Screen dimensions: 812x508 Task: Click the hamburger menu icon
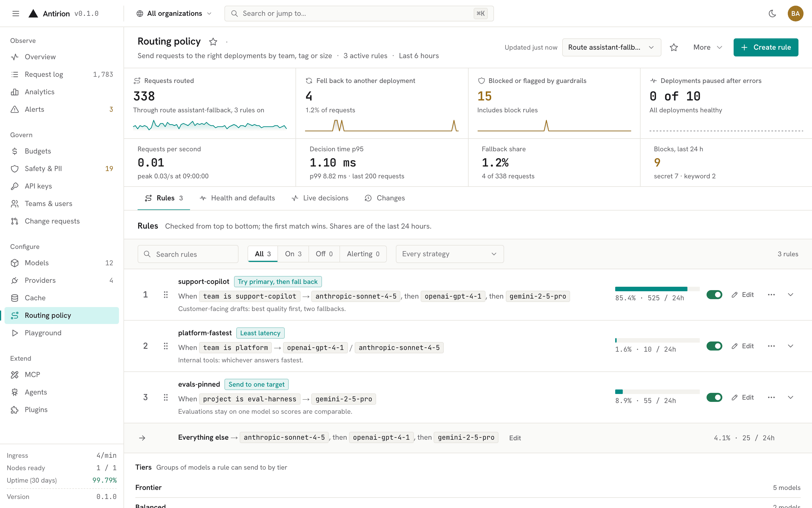[16, 14]
